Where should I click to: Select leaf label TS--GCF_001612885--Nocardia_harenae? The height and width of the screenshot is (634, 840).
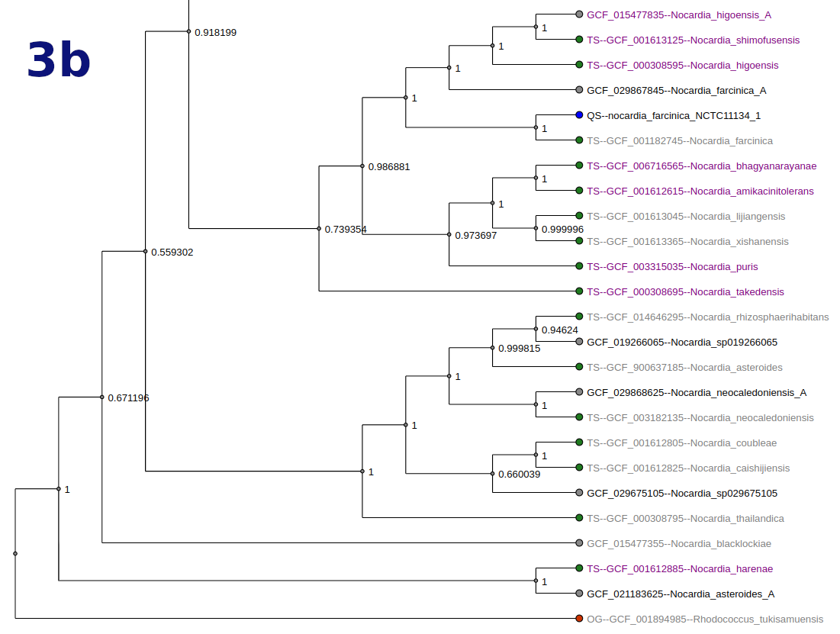[x=680, y=569]
